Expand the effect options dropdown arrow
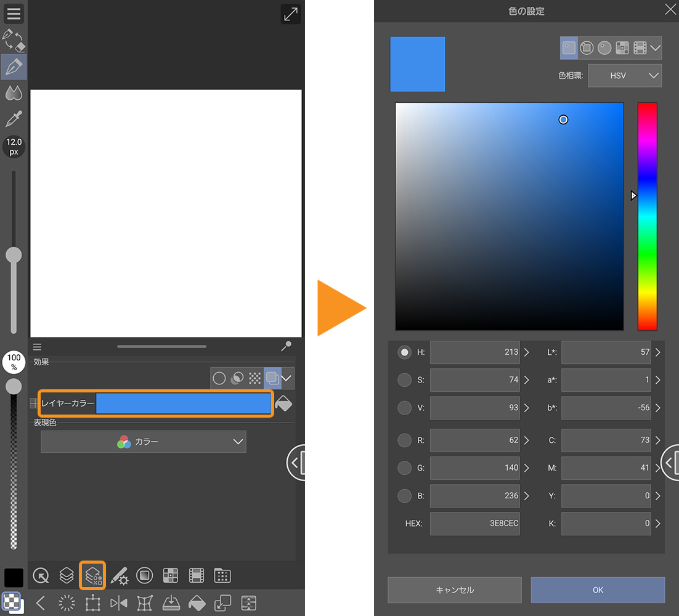The width and height of the screenshot is (679, 616). (x=287, y=378)
